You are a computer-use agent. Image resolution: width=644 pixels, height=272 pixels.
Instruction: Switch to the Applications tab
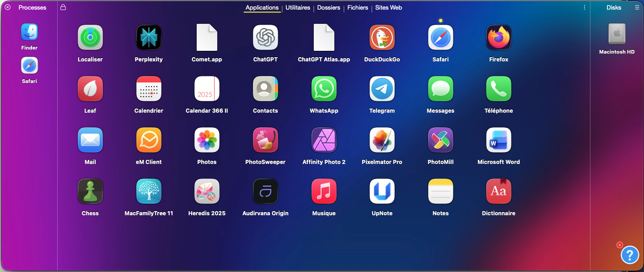[262, 8]
